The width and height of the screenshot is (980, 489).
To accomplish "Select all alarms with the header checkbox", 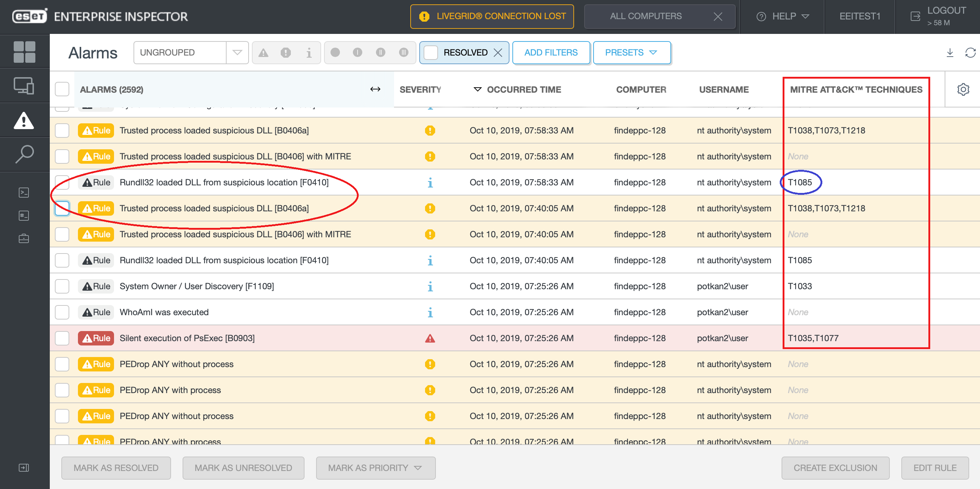I will tap(62, 88).
